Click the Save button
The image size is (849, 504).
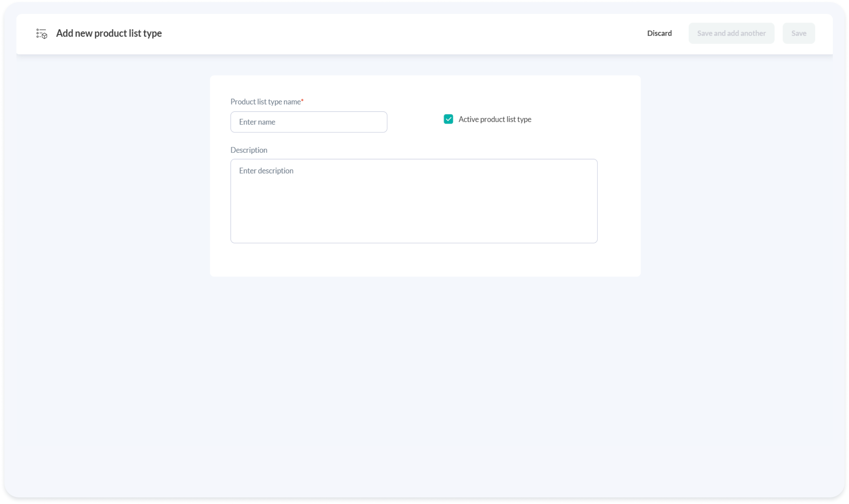[x=798, y=33]
